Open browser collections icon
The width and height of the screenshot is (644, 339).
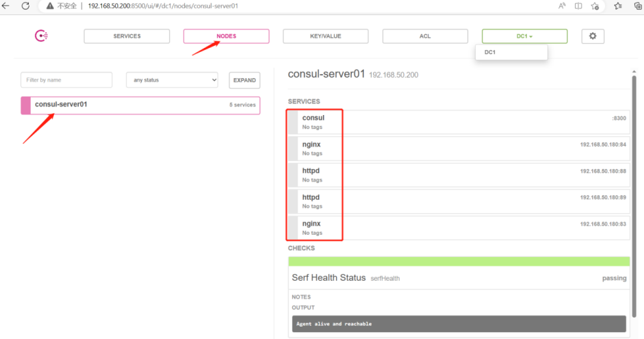tap(638, 5)
